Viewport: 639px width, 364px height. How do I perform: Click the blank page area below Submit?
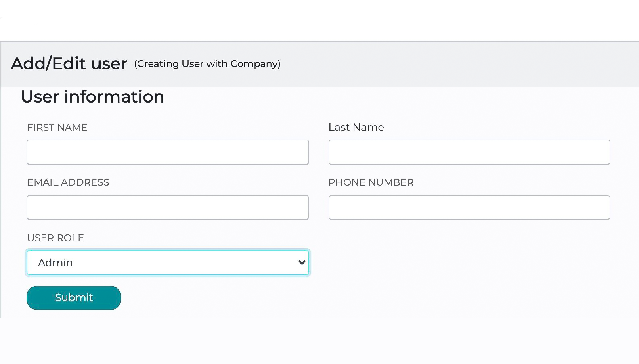tap(319, 341)
